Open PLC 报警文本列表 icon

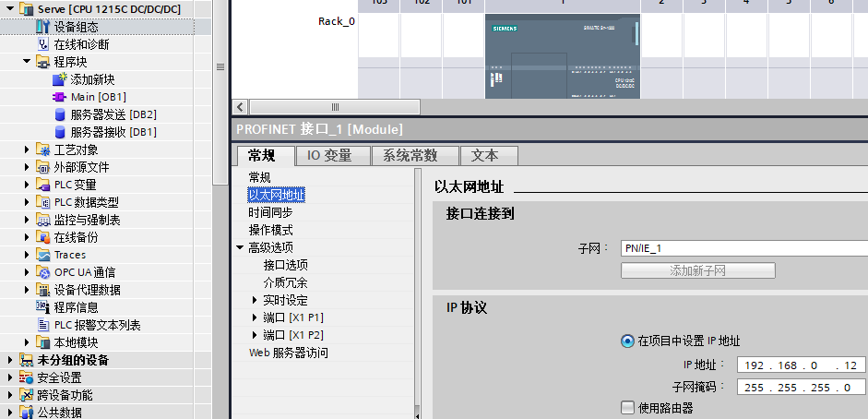(42, 325)
